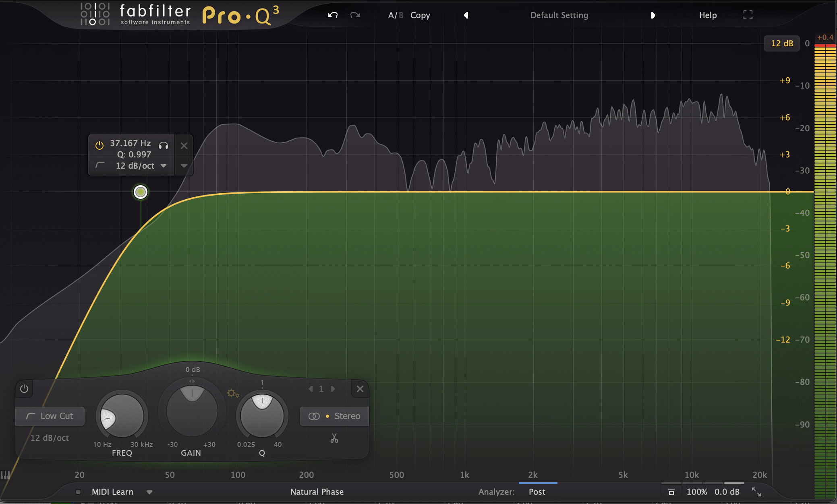Viewport: 837px width, 504px height.
Task: Enter full screen mode icon
Action: [748, 15]
